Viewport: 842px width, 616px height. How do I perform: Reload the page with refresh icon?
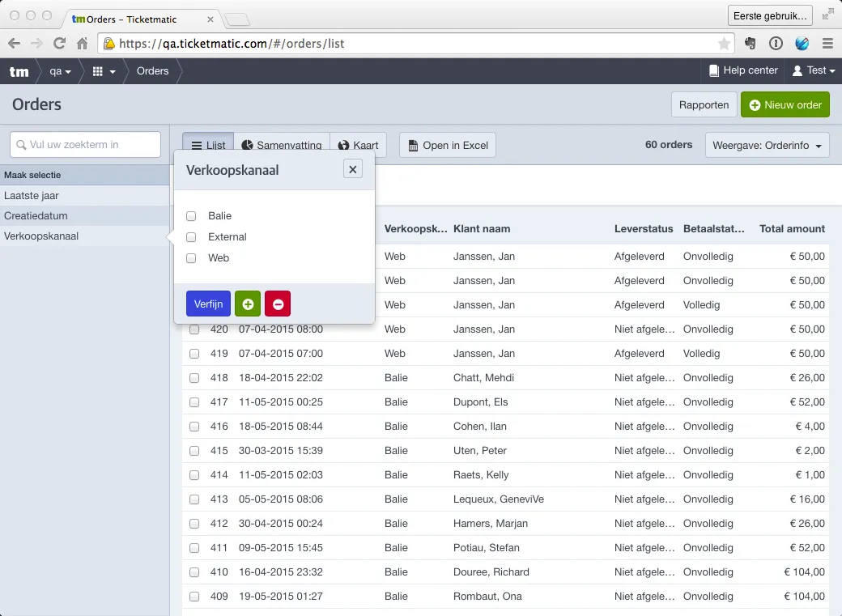pyautogui.click(x=60, y=44)
